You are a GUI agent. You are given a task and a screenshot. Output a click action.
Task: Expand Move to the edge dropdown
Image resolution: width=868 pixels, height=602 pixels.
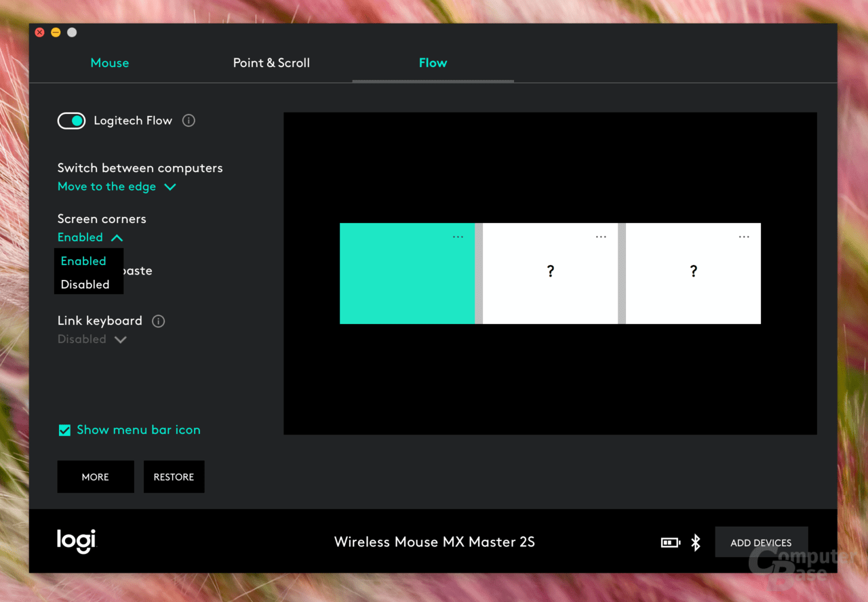click(117, 187)
